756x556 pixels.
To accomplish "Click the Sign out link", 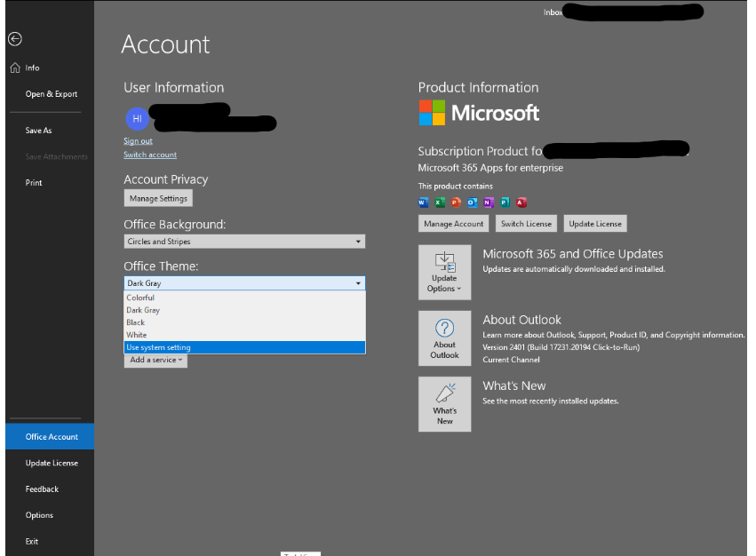I will 138,141.
